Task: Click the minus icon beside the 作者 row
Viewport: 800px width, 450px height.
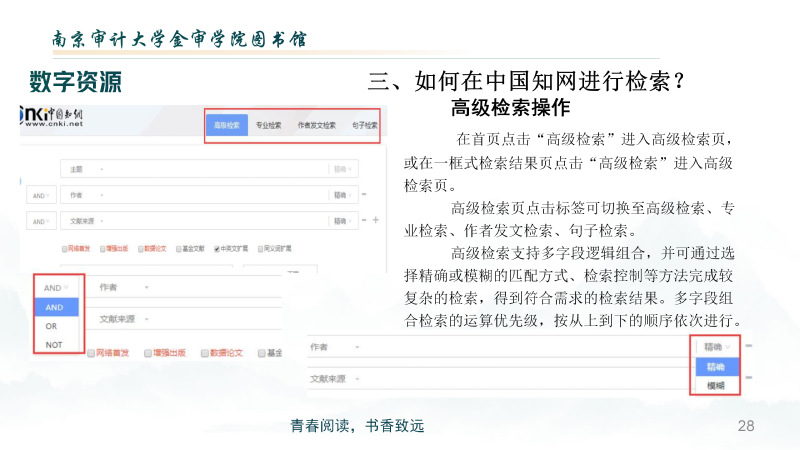Action: pos(364,194)
